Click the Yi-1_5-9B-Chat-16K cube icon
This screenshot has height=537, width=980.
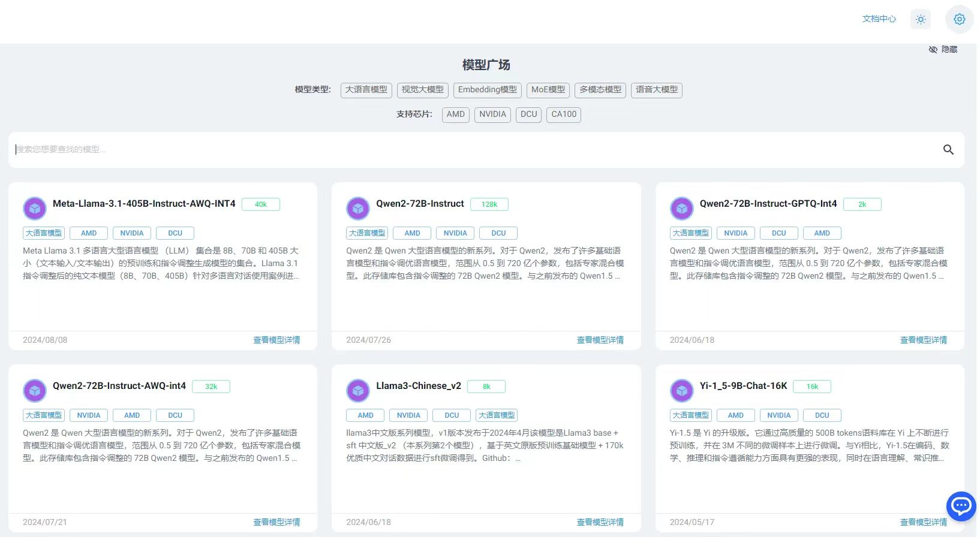click(681, 391)
